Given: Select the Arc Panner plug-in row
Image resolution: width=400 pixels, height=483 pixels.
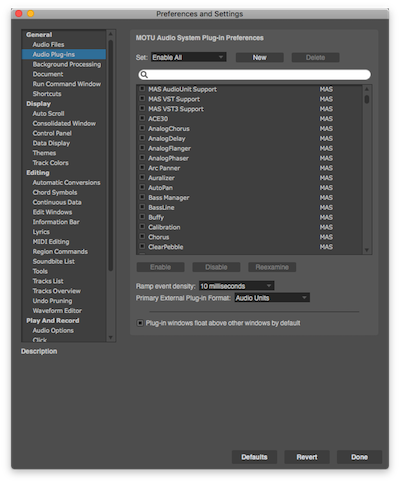Looking at the screenshot, I should pyautogui.click(x=249, y=168).
